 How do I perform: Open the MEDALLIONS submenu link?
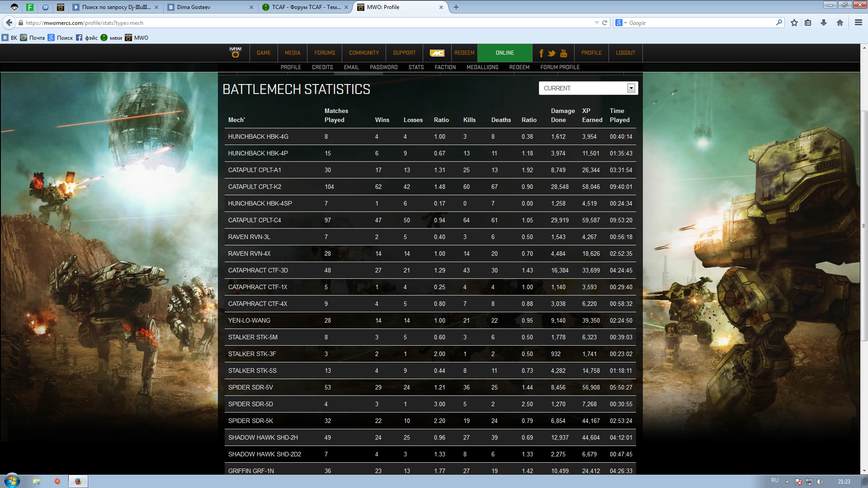point(482,67)
